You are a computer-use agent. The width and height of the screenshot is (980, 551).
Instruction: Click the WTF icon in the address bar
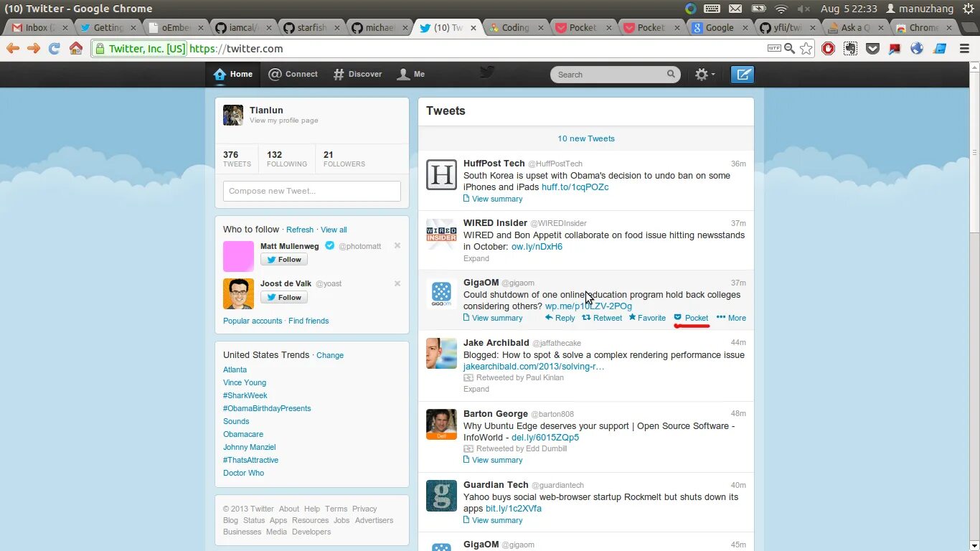[774, 49]
